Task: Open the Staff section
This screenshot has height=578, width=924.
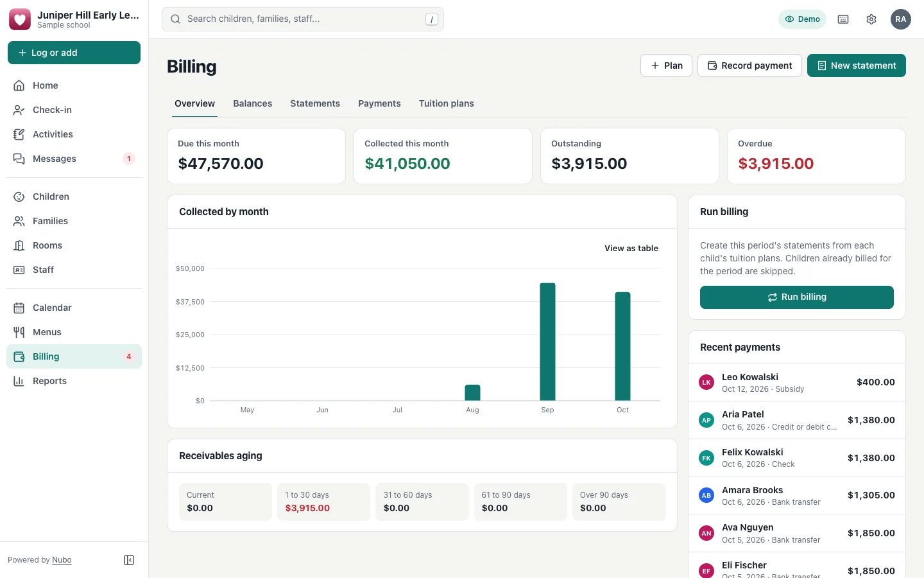Action: (x=74, y=270)
